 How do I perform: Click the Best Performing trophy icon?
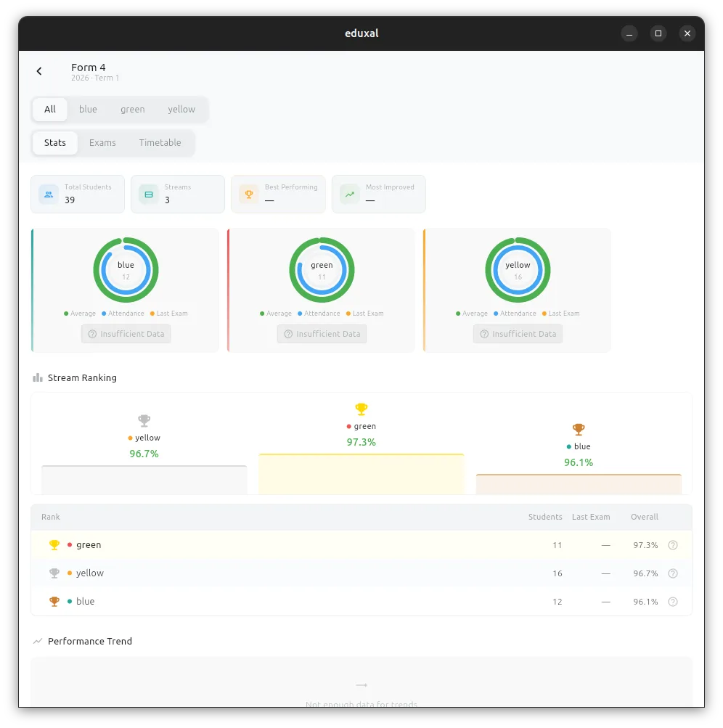pos(248,194)
